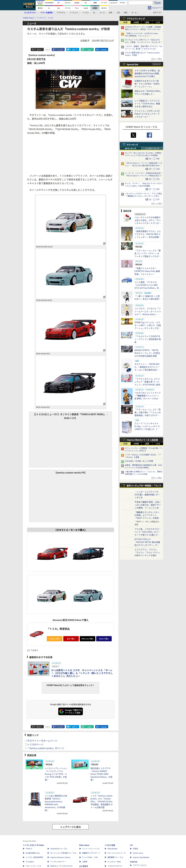186x868 pixels.
Task: Click the リスト button under the headline
Action: 48,49
